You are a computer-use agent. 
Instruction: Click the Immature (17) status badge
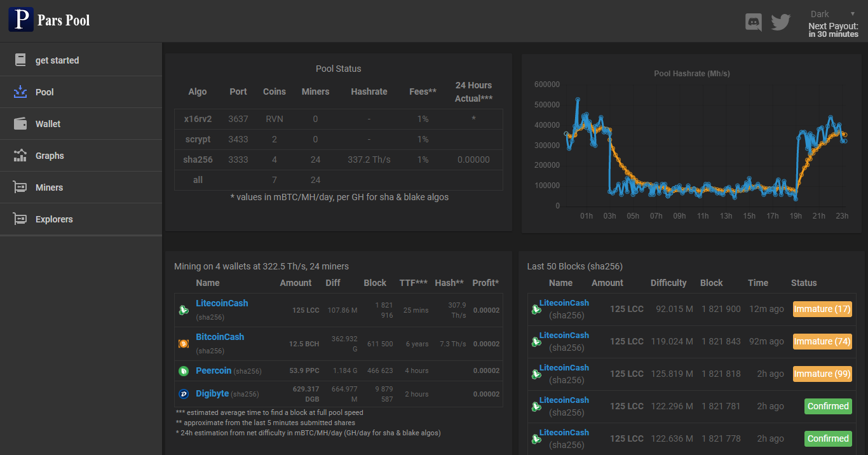click(x=822, y=309)
